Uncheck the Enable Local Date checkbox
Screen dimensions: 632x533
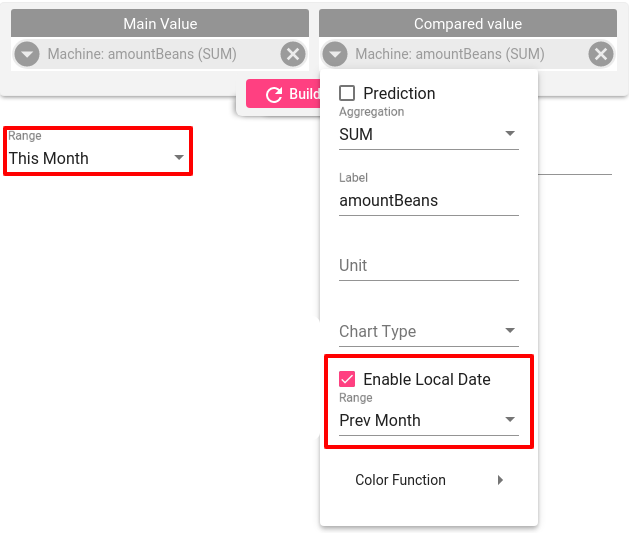point(347,379)
